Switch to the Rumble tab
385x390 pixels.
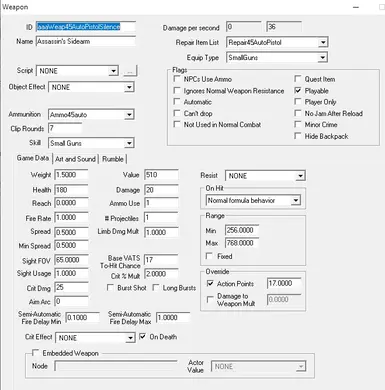(x=113, y=159)
